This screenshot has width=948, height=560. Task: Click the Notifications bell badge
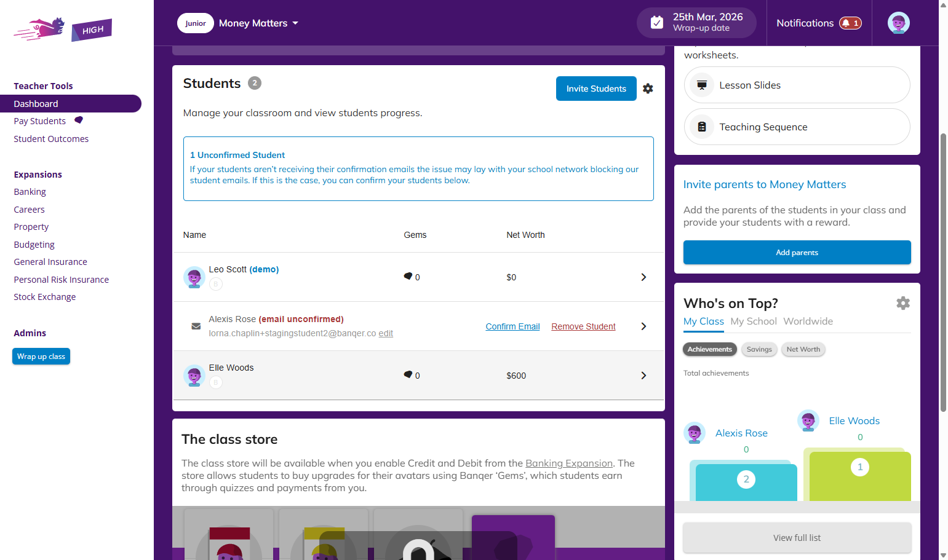tap(851, 23)
